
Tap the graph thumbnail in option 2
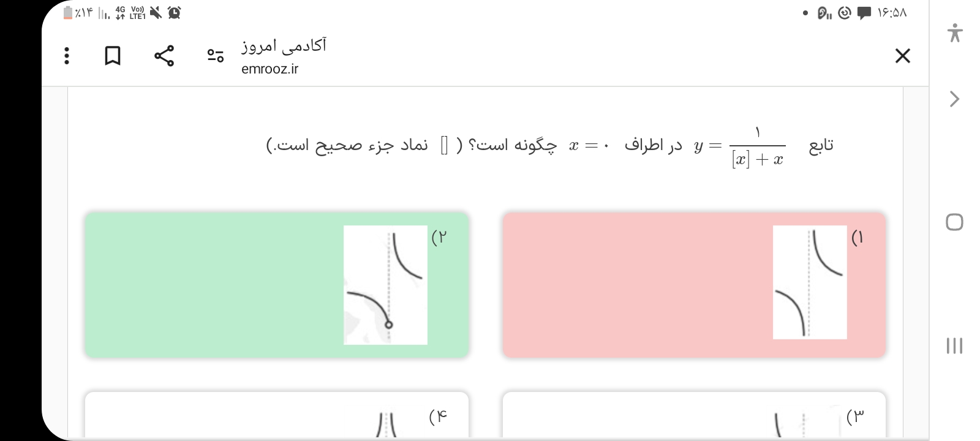385,285
